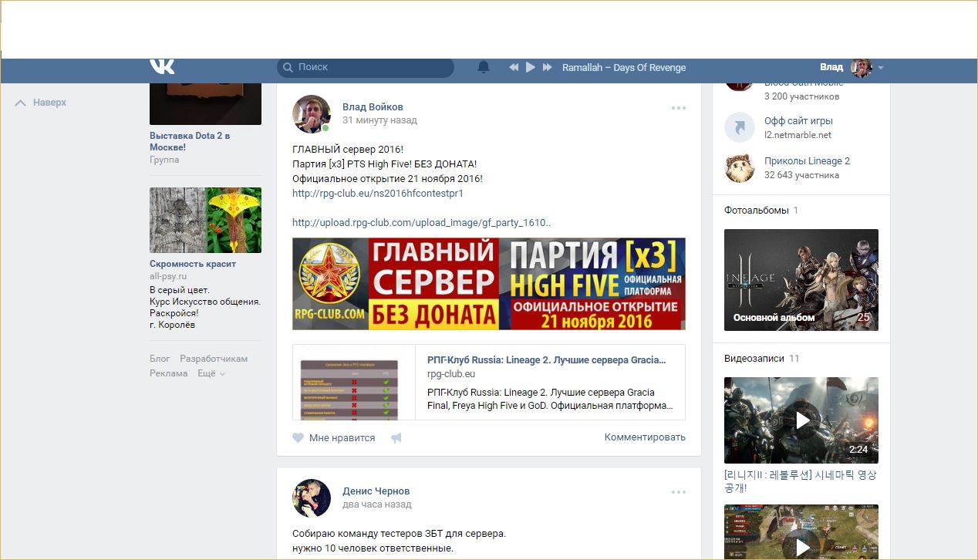The height and width of the screenshot is (560, 978).
Task: Like Влад Войков's post with heart
Action: click(298, 438)
